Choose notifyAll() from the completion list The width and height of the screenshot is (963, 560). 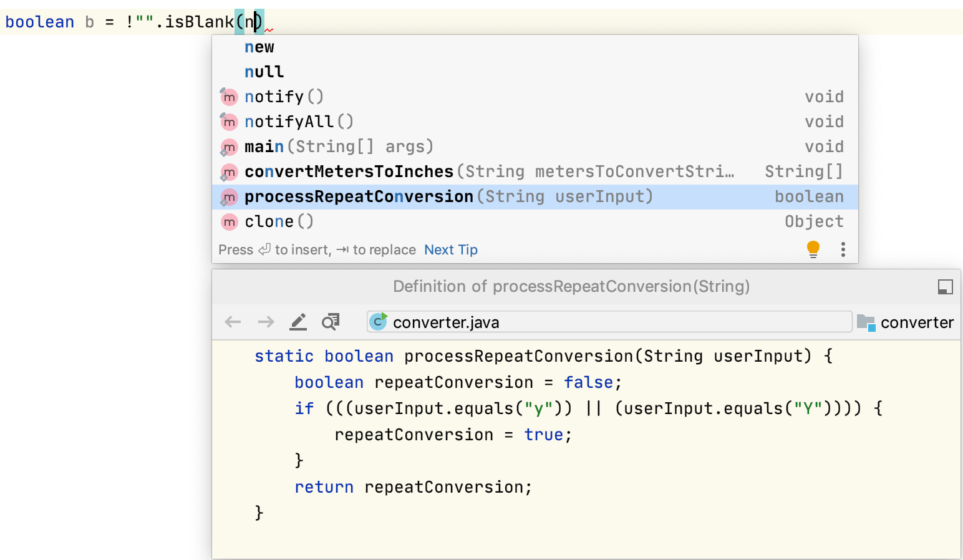point(535,122)
